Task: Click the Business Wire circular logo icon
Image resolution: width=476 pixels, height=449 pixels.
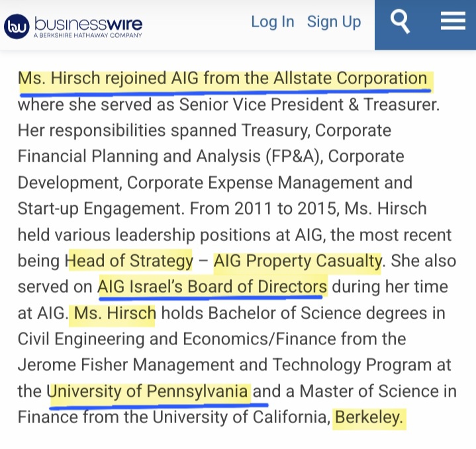Action: (16, 26)
